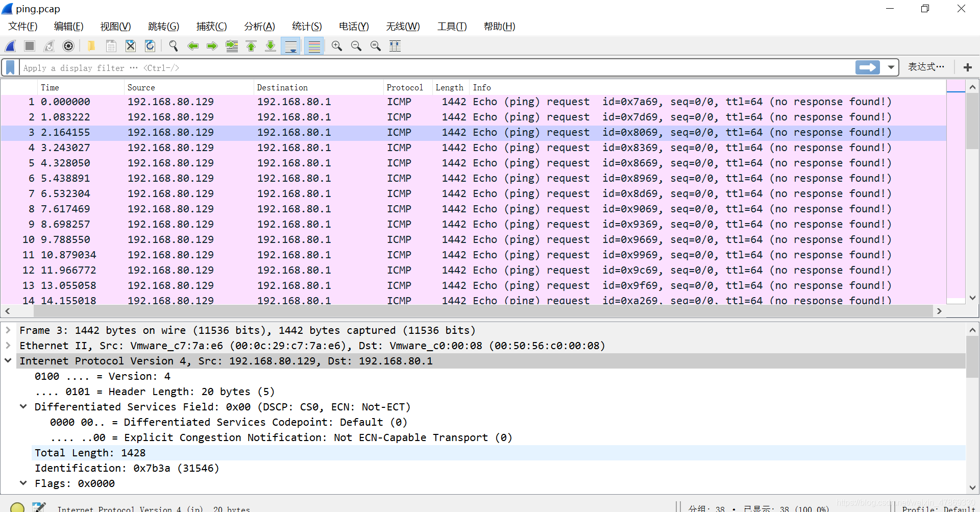Viewport: 980px width, 512px height.
Task: Expand the Frame 3 tree node
Action: point(8,330)
